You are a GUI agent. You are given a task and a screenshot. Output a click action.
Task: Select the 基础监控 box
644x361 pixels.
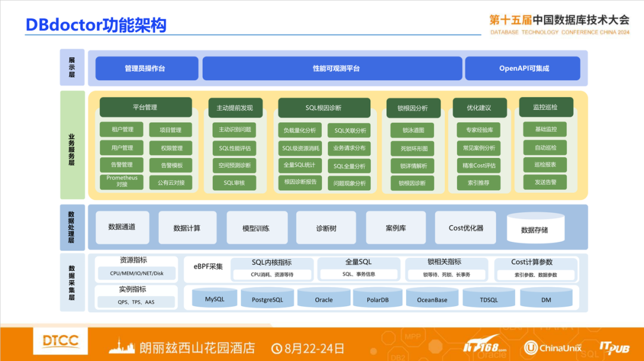[x=545, y=129]
